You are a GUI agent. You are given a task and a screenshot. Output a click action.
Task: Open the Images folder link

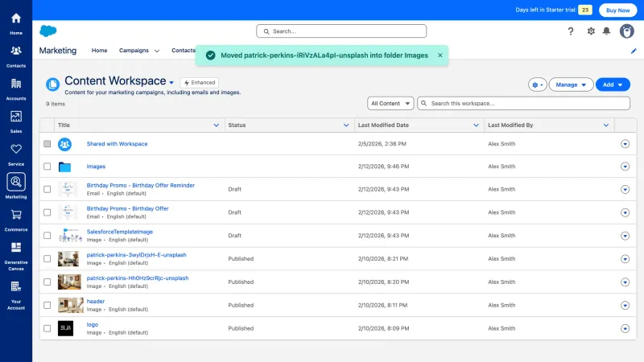[x=96, y=167]
